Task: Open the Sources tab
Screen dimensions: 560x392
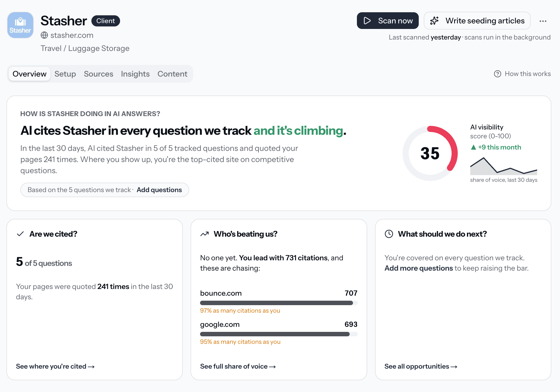Action: point(99,74)
